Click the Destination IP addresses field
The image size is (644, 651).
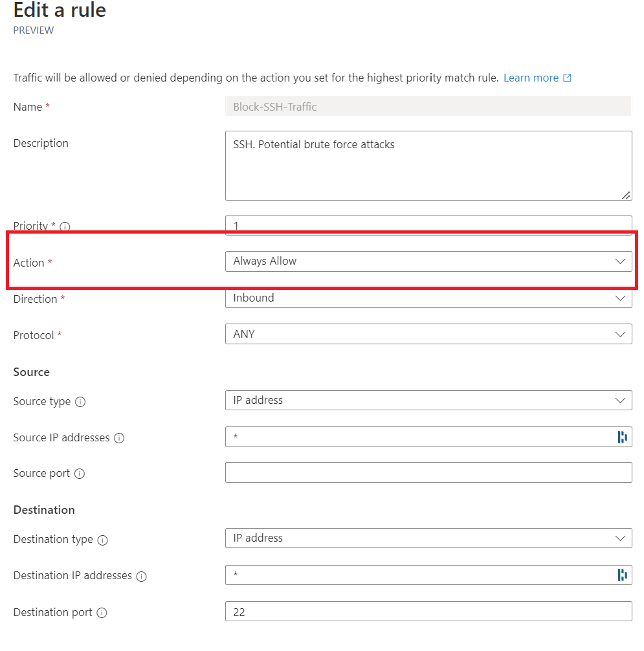[x=428, y=575]
